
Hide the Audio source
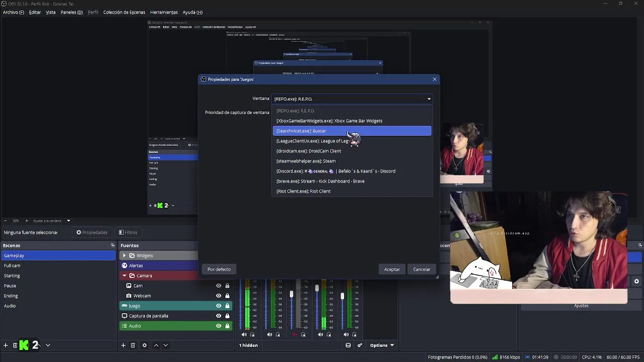218,326
